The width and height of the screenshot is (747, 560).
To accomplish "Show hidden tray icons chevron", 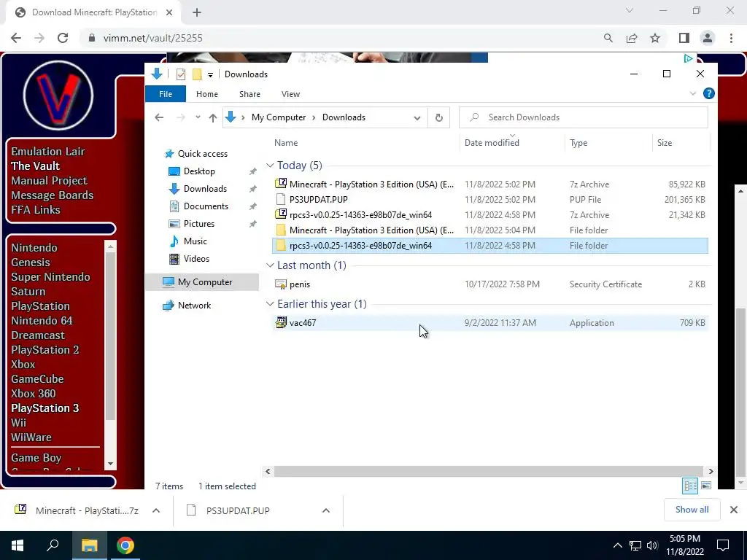I will pyautogui.click(x=617, y=545).
